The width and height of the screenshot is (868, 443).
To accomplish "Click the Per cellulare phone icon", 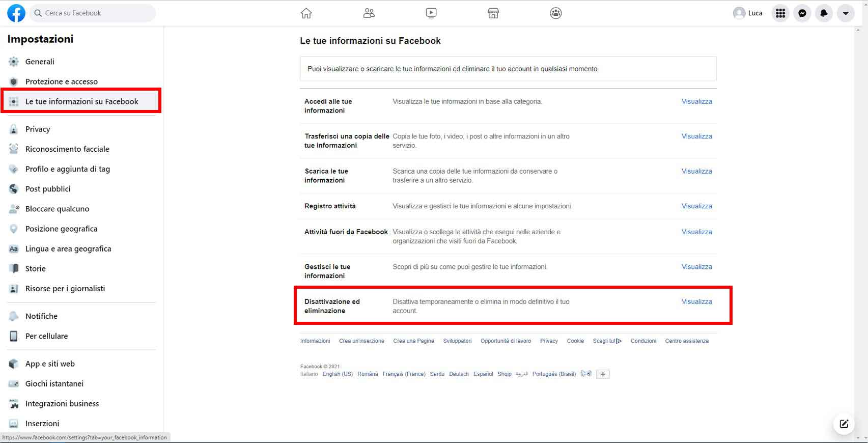I will point(14,336).
